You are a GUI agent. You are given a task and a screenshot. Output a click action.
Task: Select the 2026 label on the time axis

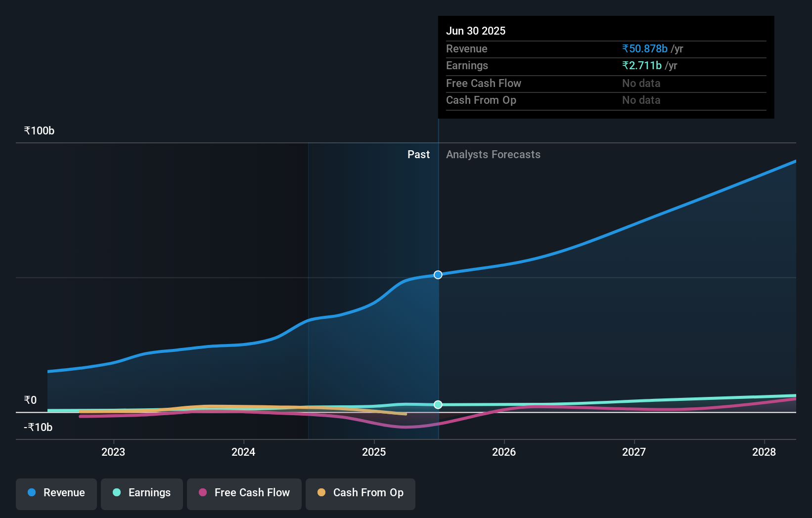[503, 451]
